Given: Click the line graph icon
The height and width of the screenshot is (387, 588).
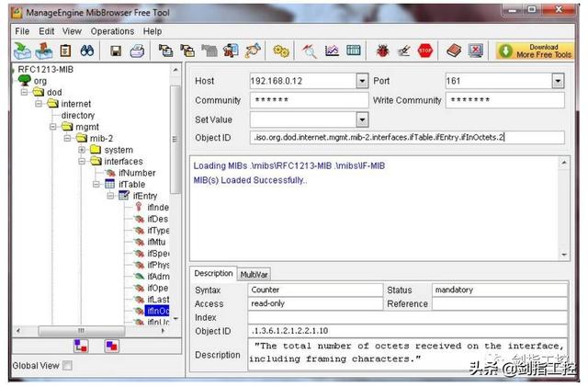Looking at the screenshot, I should click(332, 51).
